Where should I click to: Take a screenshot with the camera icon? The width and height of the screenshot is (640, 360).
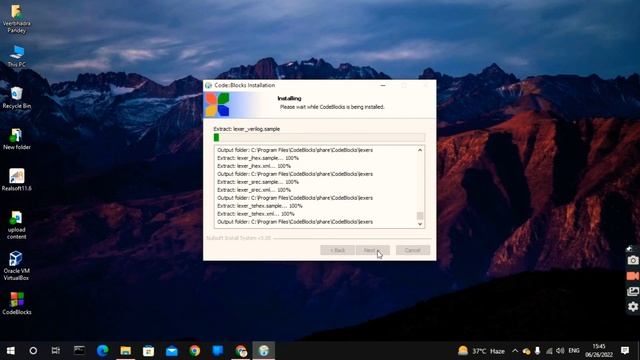pyautogui.click(x=633, y=260)
